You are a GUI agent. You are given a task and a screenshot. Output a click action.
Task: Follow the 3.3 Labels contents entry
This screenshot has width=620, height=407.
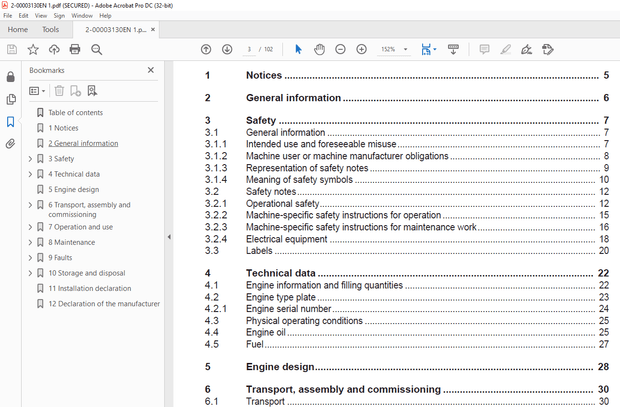coord(407,251)
